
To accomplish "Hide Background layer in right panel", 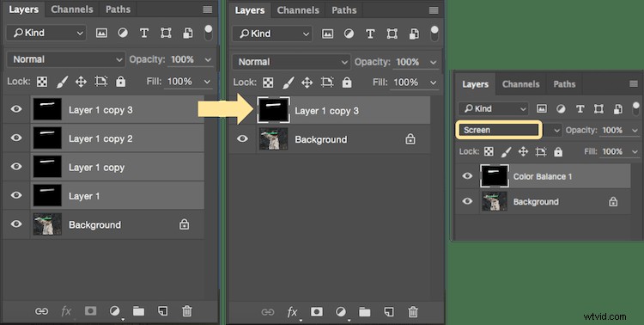I will 467,201.
